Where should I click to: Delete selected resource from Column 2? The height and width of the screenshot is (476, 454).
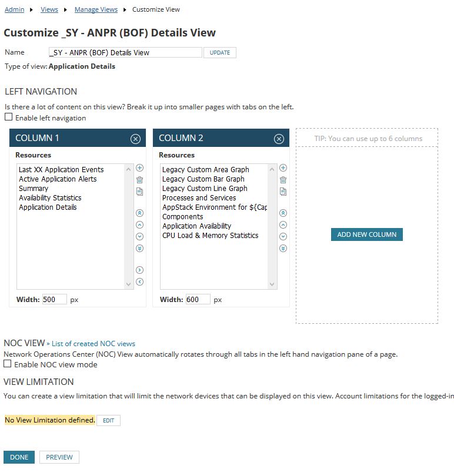(x=283, y=180)
